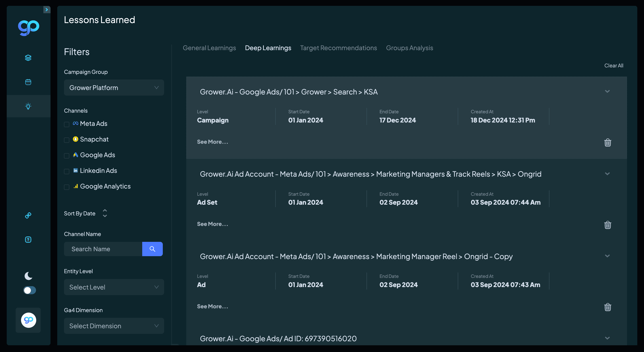Expand the sidebar with the arrow toggle
The width and height of the screenshot is (644, 352).
point(47,9)
